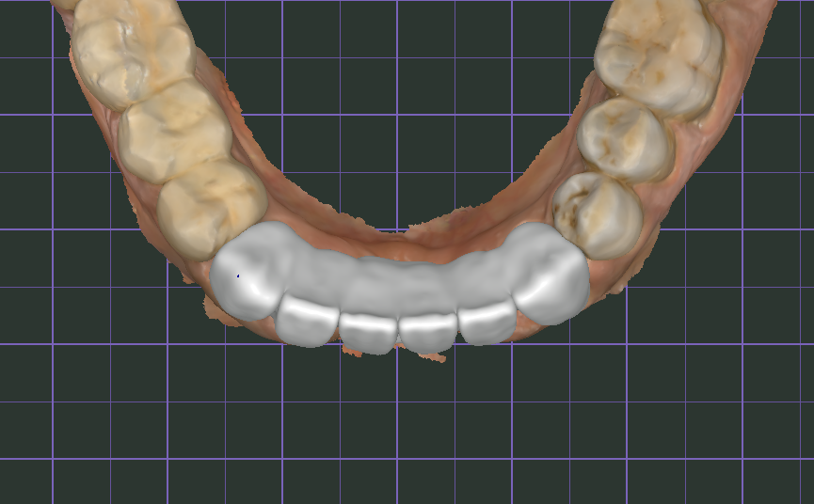The width and height of the screenshot is (814, 504).
Task: Select the left natural premolar touching the gray bridge
Action: point(212,209)
